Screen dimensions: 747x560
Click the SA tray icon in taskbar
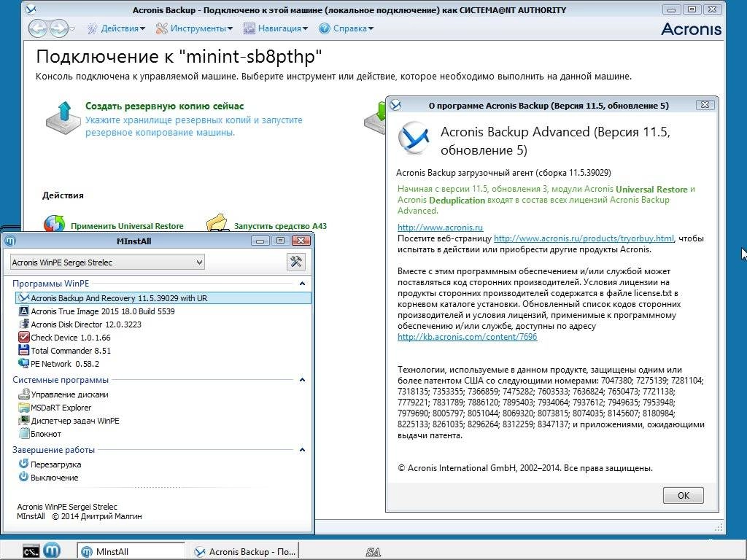[x=373, y=553]
